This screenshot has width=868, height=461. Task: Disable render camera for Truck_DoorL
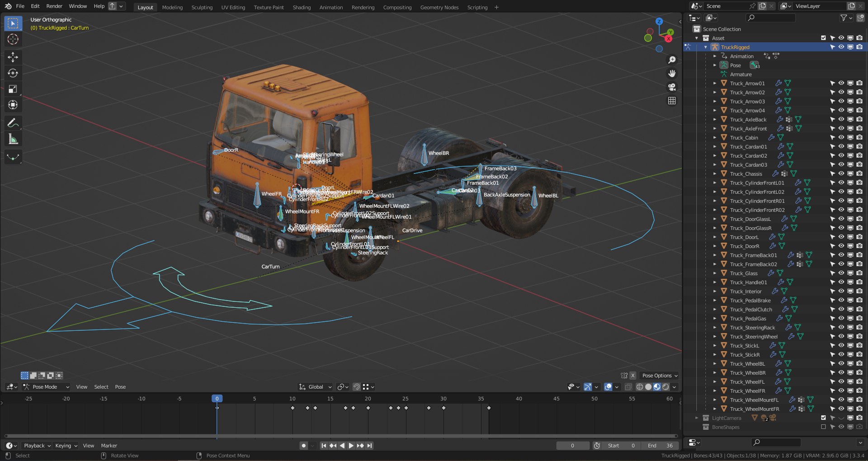pyautogui.click(x=859, y=237)
